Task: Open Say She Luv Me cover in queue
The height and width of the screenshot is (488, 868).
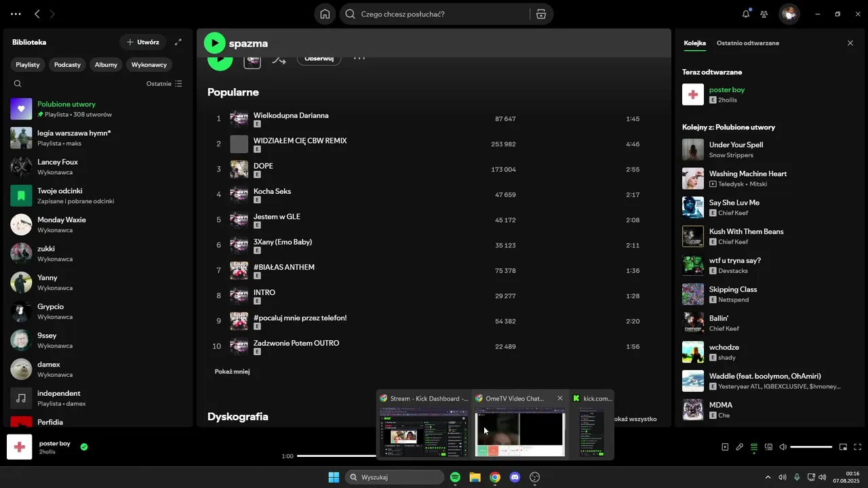Action: (x=693, y=207)
